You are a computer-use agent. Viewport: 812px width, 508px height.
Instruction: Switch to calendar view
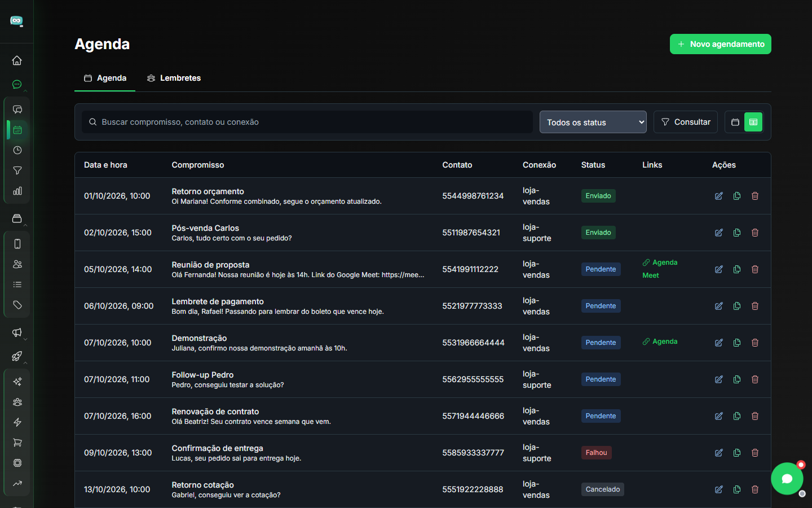point(735,122)
